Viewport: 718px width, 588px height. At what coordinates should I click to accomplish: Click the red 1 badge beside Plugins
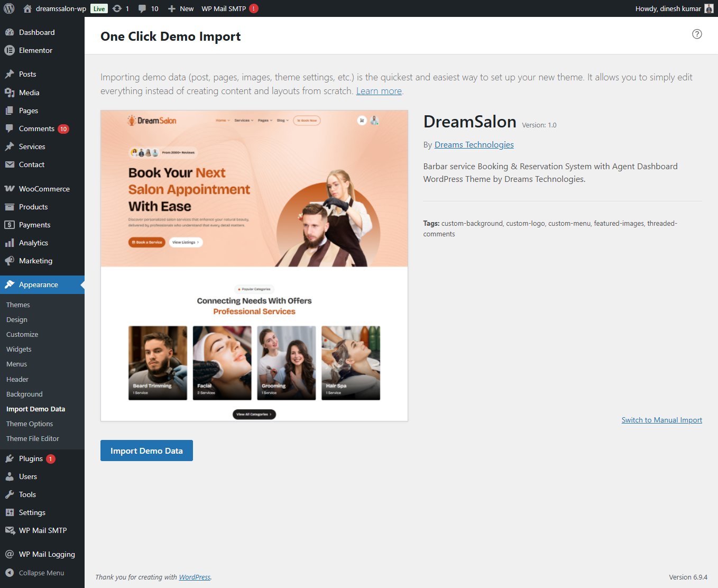click(51, 459)
